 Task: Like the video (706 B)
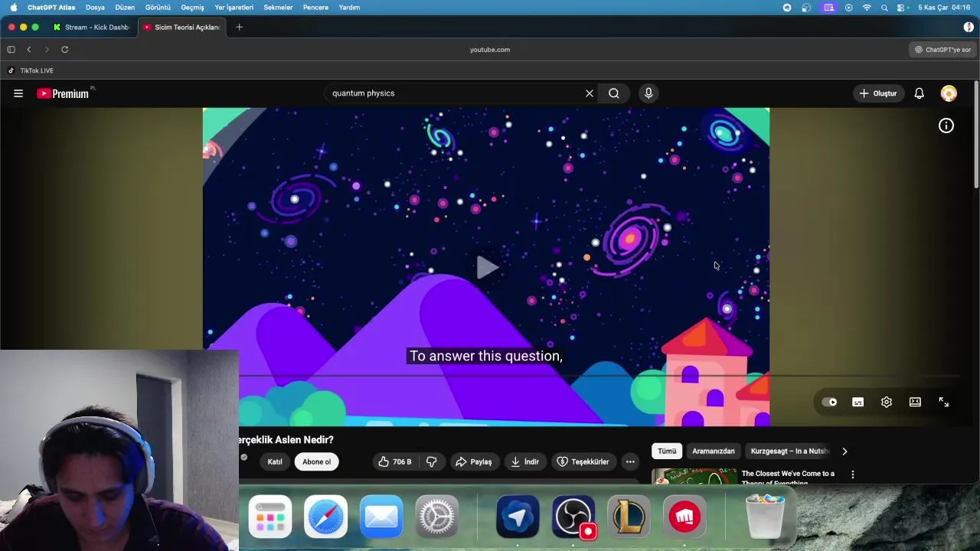point(395,461)
